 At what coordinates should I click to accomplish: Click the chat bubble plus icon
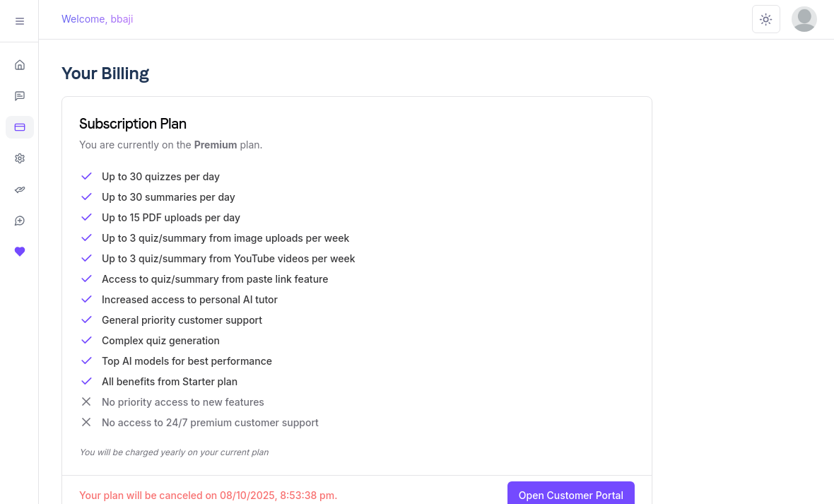20,221
